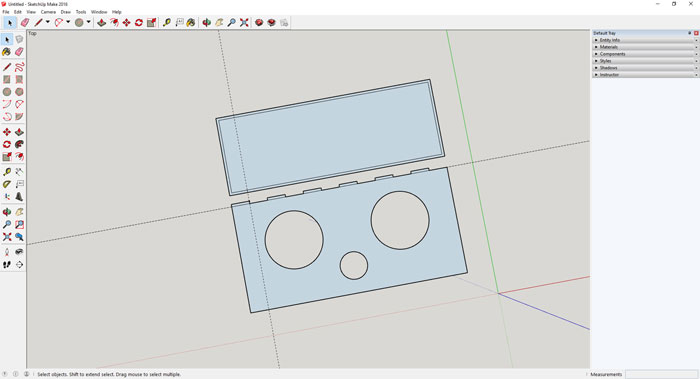Screen dimensions: 700x379
Task: Open the View menu
Action: (x=31, y=12)
